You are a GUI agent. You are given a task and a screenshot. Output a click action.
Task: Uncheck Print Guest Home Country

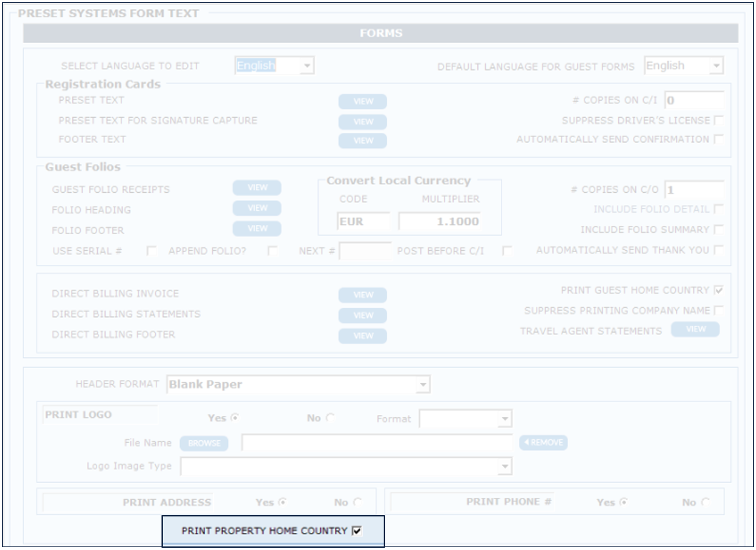click(718, 291)
